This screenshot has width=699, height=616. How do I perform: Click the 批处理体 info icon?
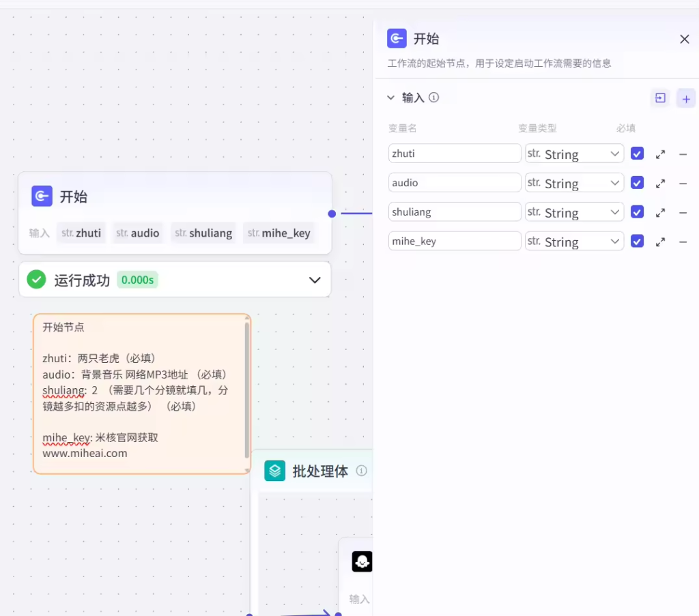[x=362, y=471]
